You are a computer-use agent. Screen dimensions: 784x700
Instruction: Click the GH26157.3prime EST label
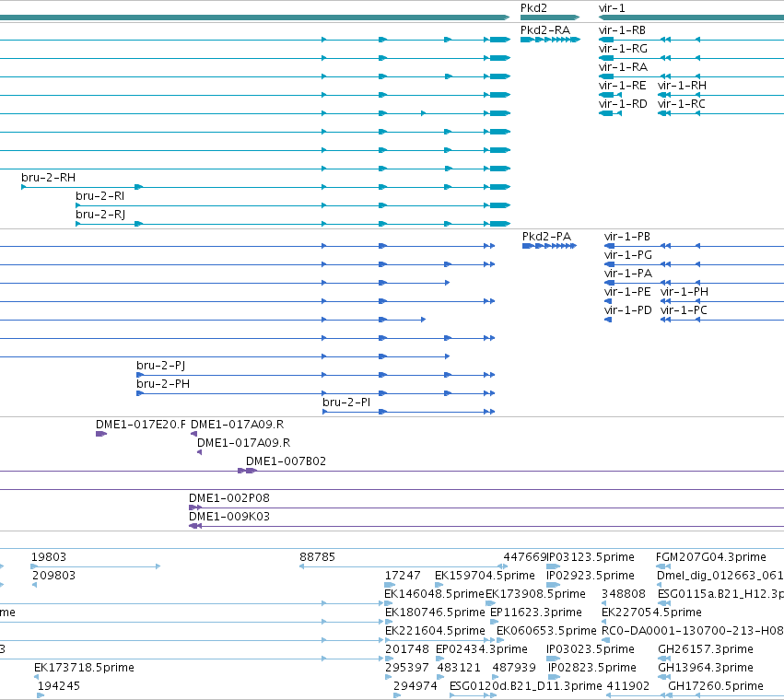pos(706,650)
